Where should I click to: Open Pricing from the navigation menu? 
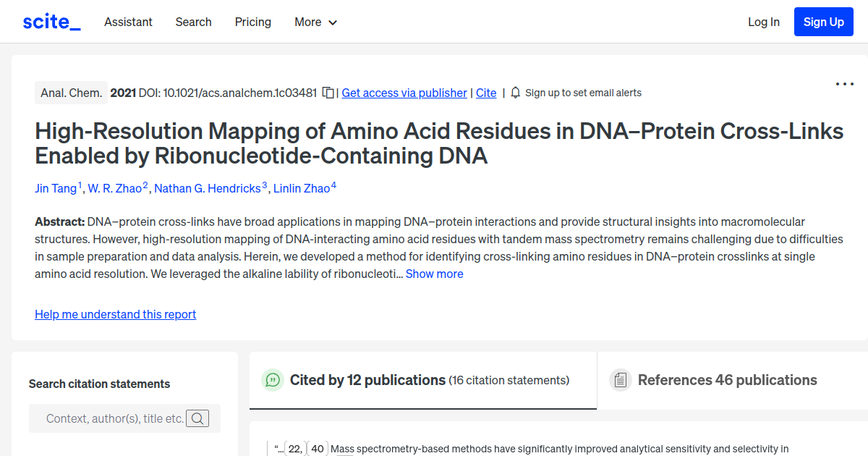(x=252, y=22)
